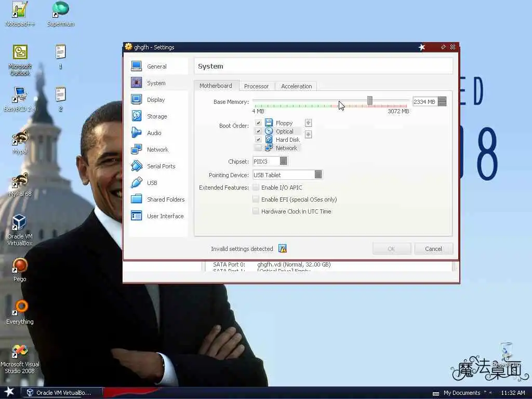The image size is (532, 399).
Task: Select the Floppy boot device icon
Action: pyautogui.click(x=269, y=123)
